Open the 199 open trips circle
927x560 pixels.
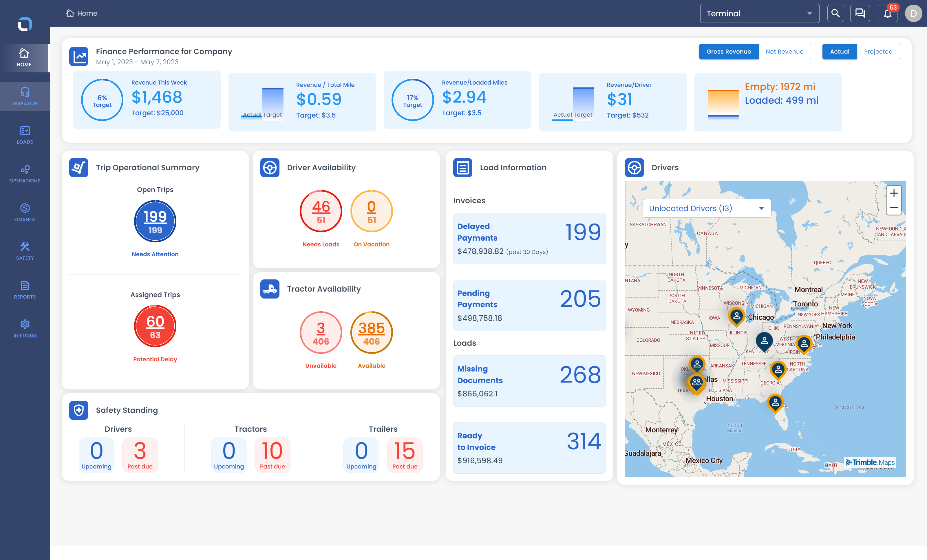pos(155,221)
